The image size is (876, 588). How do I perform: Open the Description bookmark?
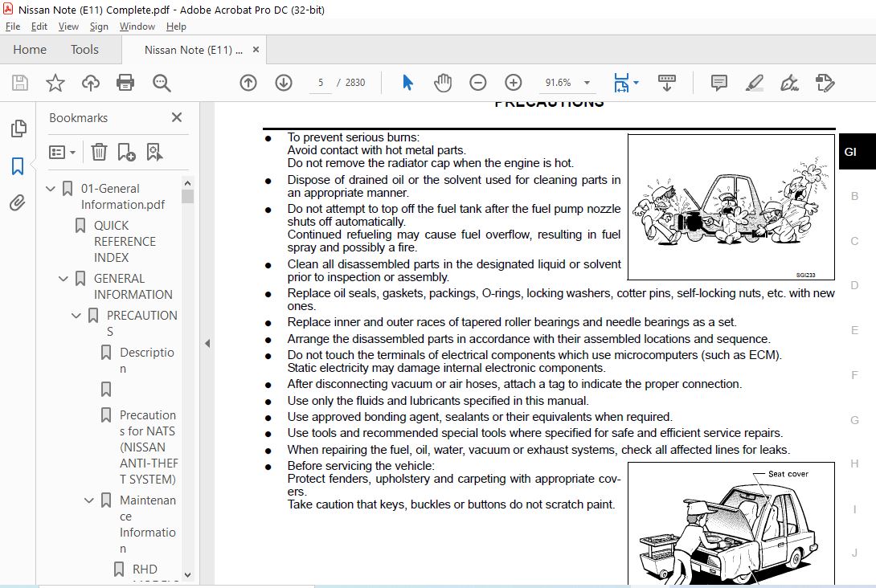pos(147,360)
